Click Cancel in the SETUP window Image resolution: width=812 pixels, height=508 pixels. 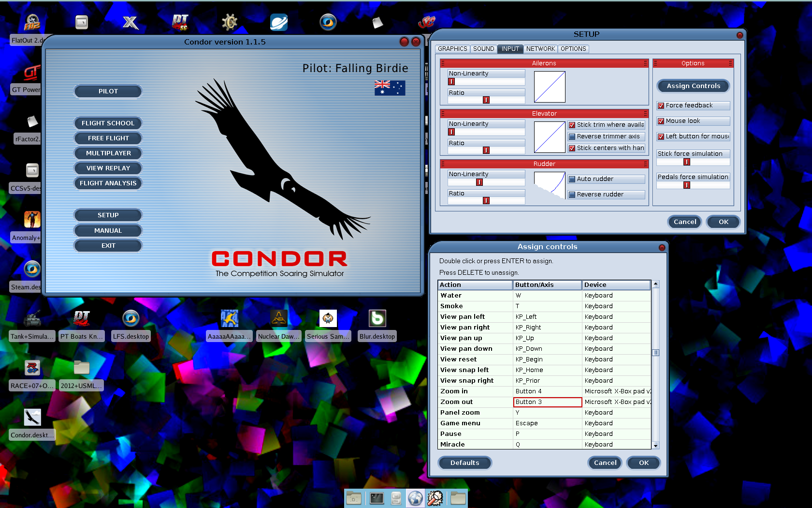click(x=685, y=222)
